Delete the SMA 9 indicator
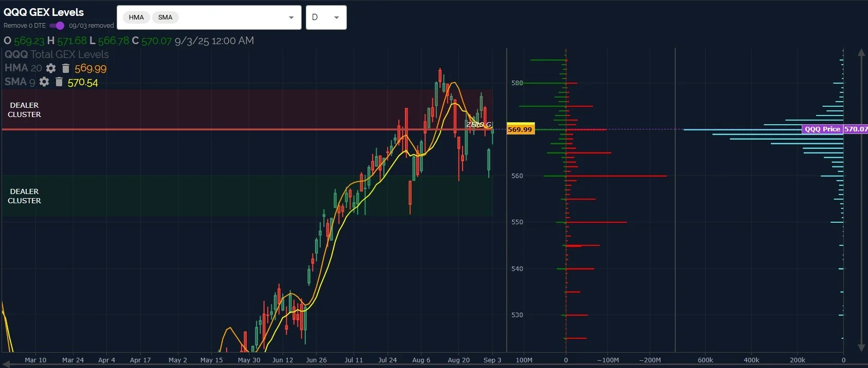Viewport: 868px width, 368px height. pos(59,82)
